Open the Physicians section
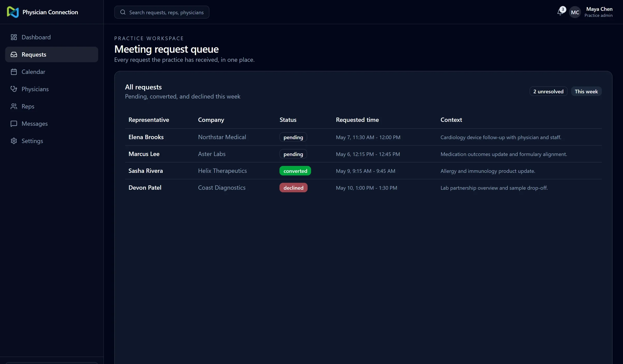623x364 pixels. tap(52, 89)
